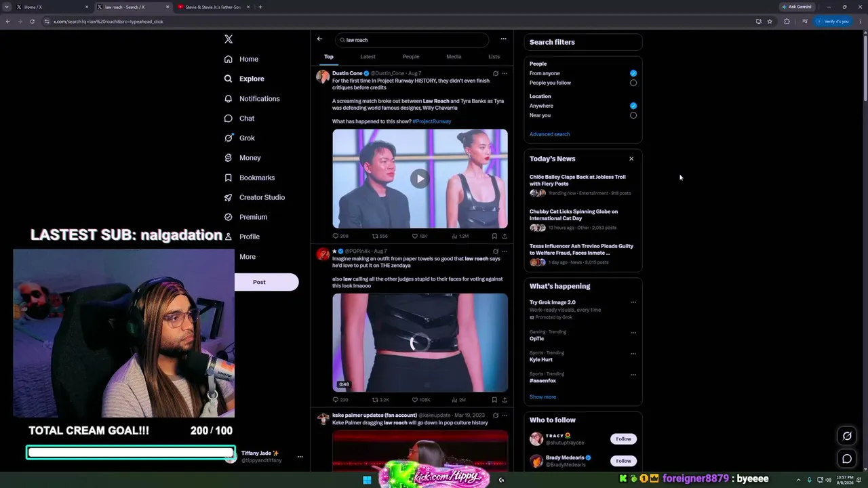This screenshot has width=868, height=488.
Task: Open more options for the Kyle Hurt trend
Action: tap(633, 354)
